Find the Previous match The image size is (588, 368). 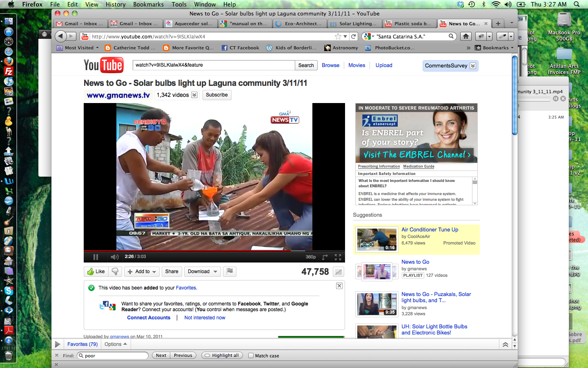tap(183, 356)
